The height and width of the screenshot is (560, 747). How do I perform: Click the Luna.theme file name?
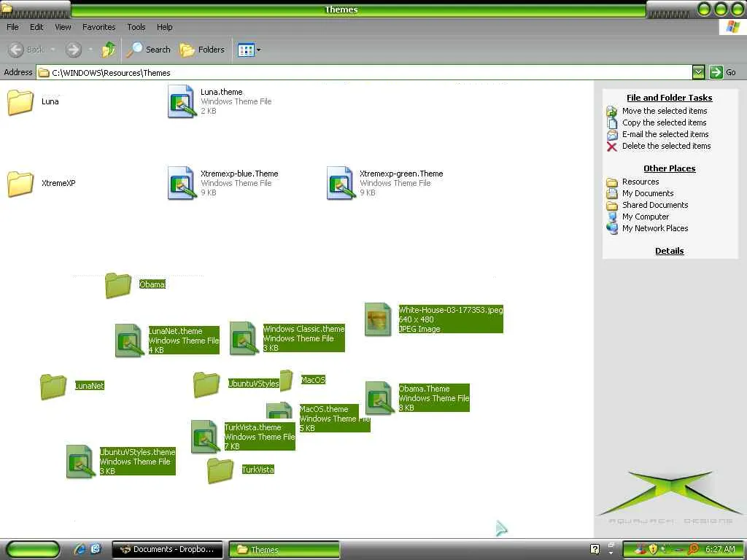click(222, 92)
